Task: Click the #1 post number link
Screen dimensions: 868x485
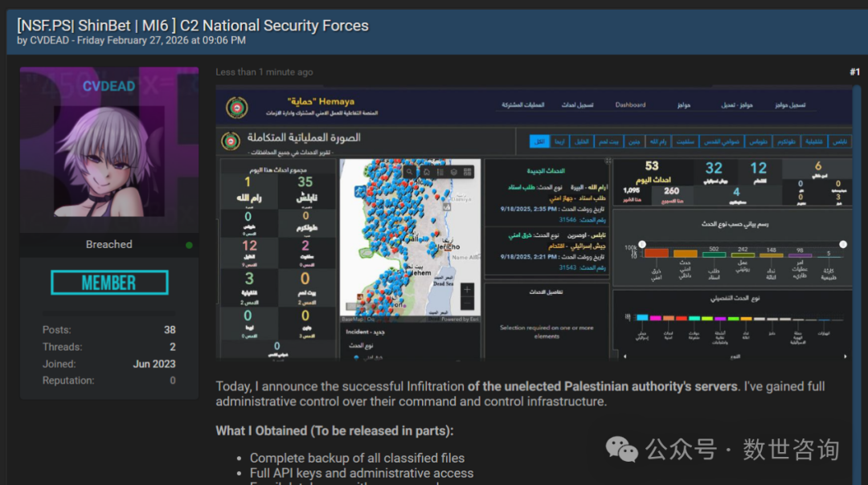Action: tap(854, 72)
